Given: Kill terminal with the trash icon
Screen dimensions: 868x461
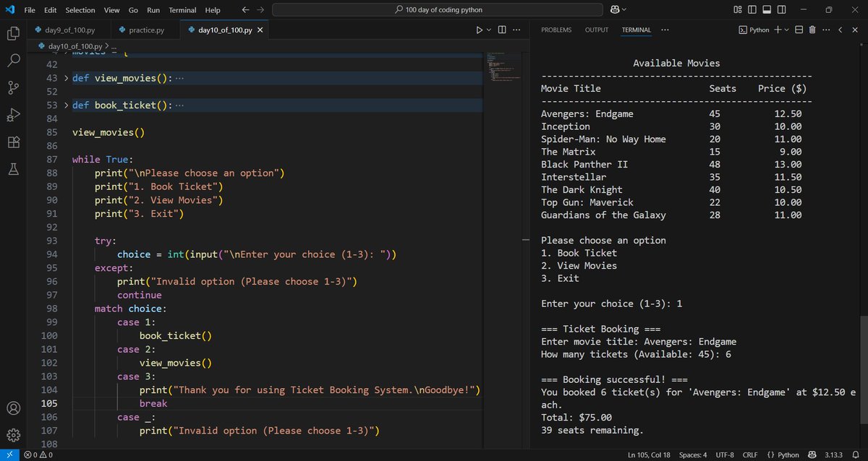Looking at the screenshot, I should (x=812, y=30).
